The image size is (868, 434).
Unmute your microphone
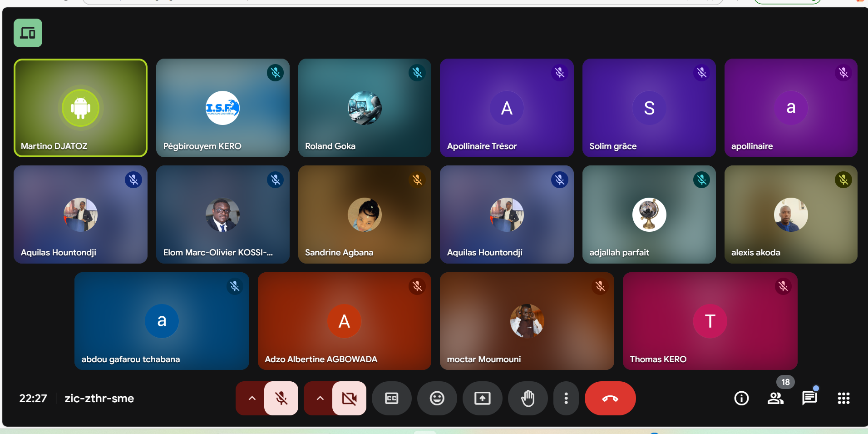[x=281, y=399]
